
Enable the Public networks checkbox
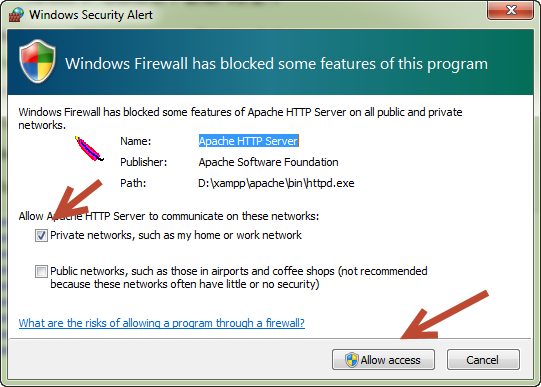pyautogui.click(x=41, y=271)
